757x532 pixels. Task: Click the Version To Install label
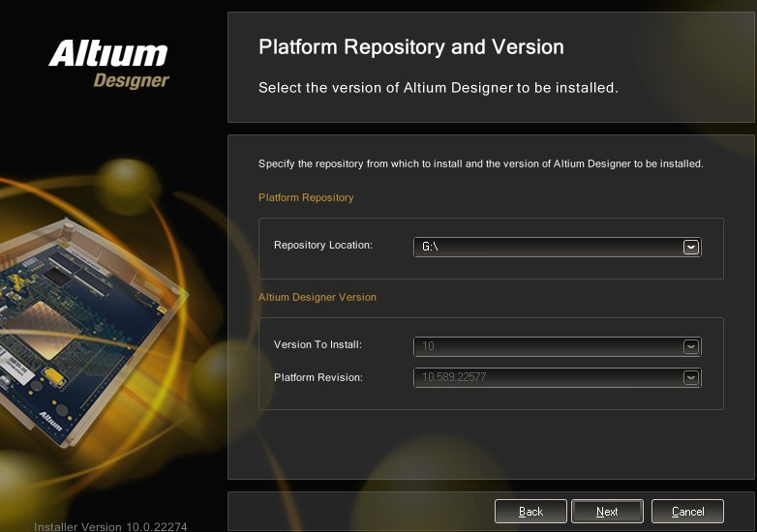318,345
